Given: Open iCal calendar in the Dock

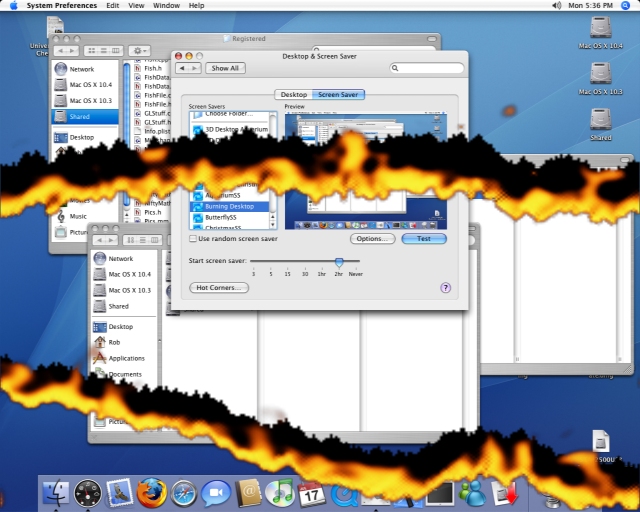Looking at the screenshot, I should [311, 492].
